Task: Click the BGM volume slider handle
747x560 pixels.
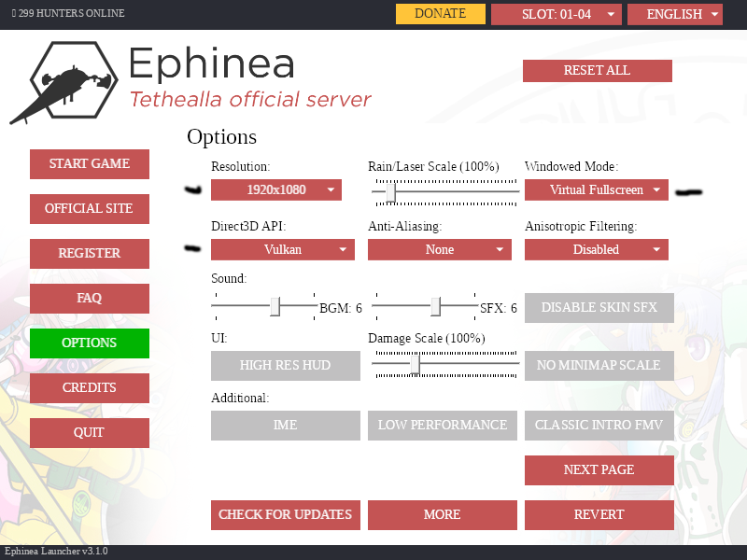Action: tap(275, 306)
